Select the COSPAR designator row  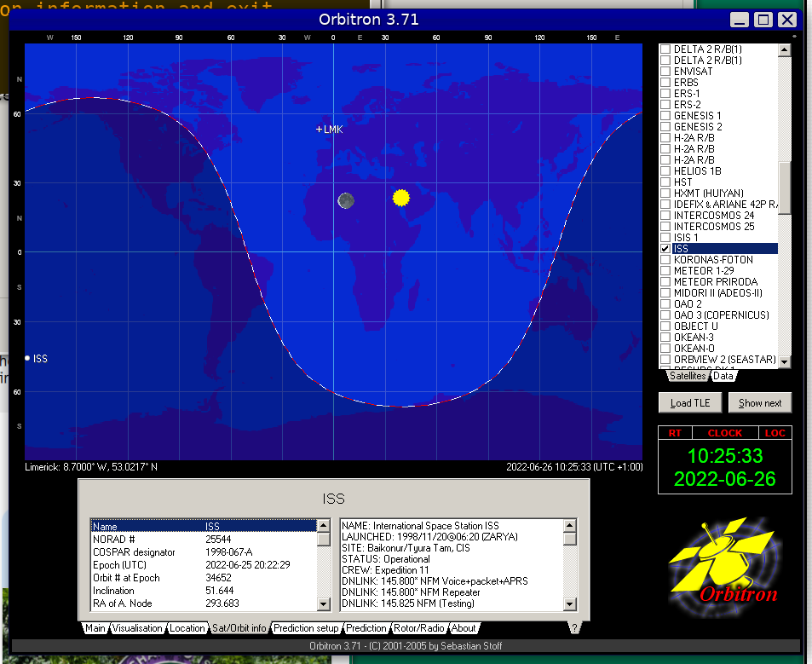click(x=204, y=552)
